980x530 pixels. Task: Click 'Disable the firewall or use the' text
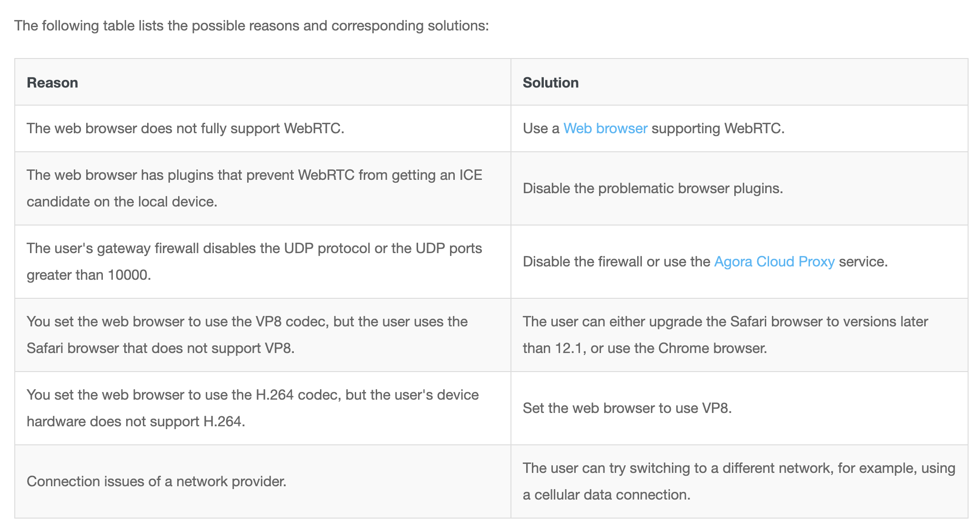[616, 262]
